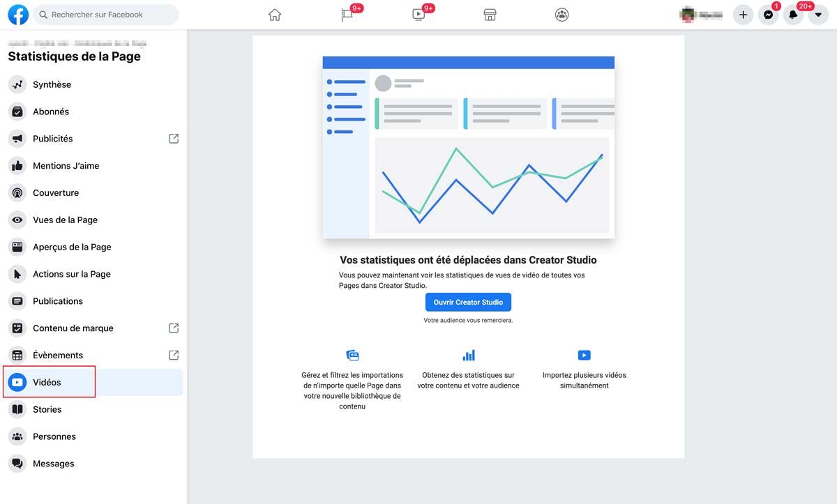Click 'Obtenez des statistiques sur votre contenu' text
The width and height of the screenshot is (837, 504).
pos(469,380)
